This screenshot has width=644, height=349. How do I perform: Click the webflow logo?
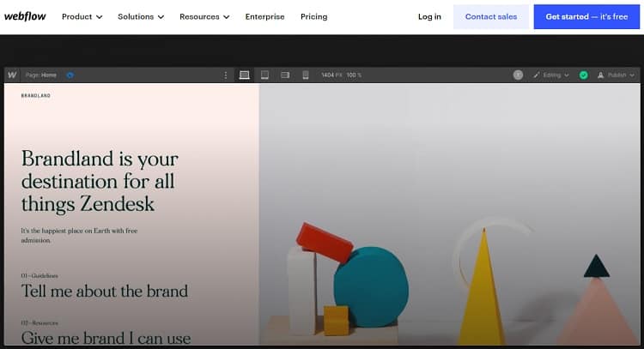pyautogui.click(x=25, y=16)
